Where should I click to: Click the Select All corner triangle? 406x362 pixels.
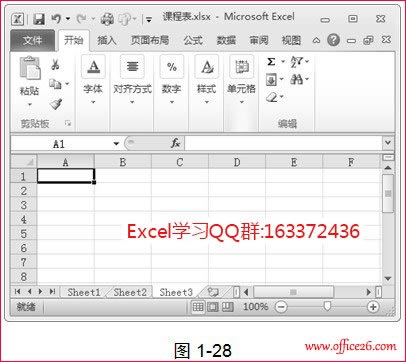(24, 162)
